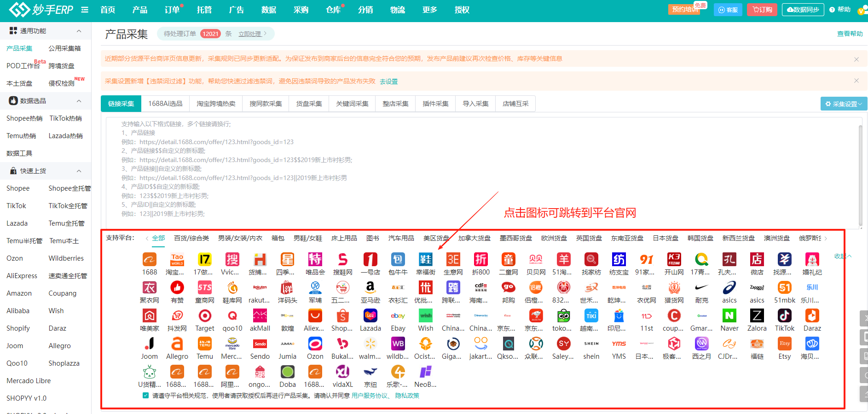Screen dimensions: 868x414
Task: Collapse the 通用功能 sidebar section
Action: click(x=79, y=31)
